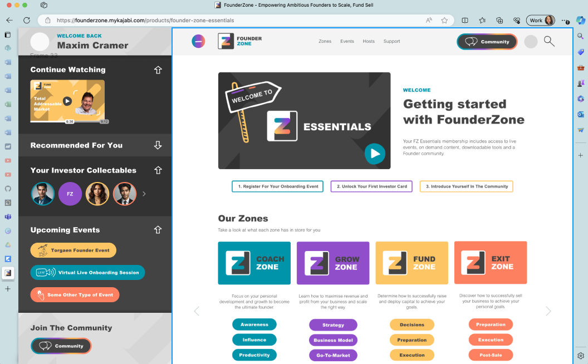588x364 pixels.
Task: Click the address bar URL
Action: 145,21
